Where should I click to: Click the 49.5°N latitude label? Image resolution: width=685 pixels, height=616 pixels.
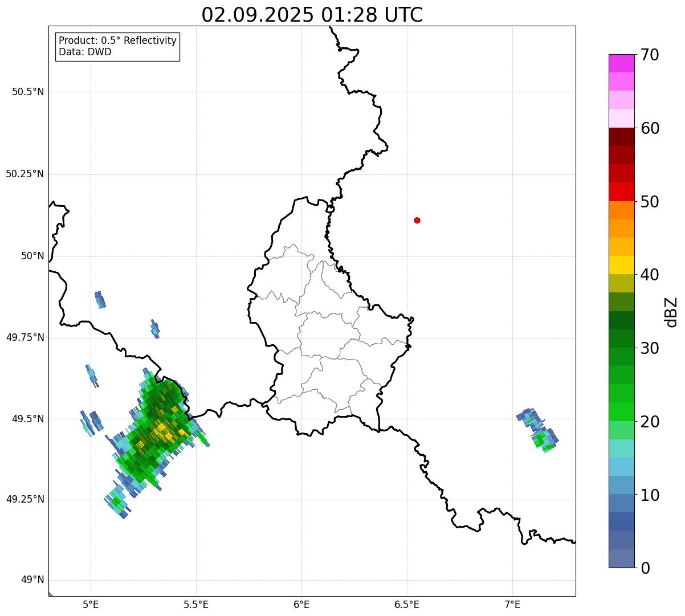click(28, 419)
